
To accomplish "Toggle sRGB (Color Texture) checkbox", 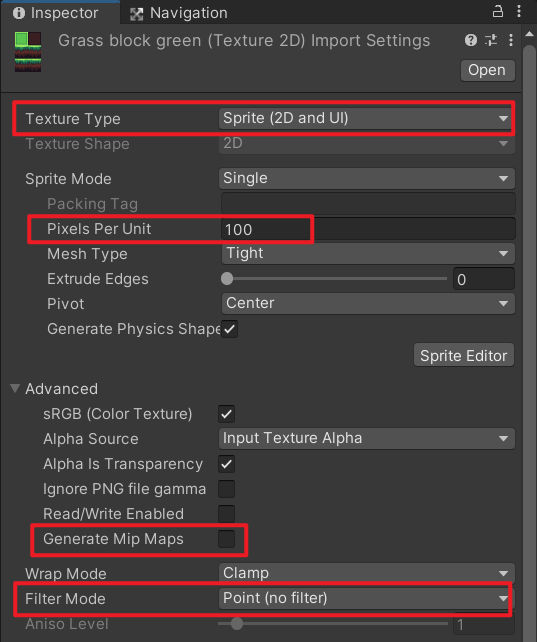I will [226, 414].
